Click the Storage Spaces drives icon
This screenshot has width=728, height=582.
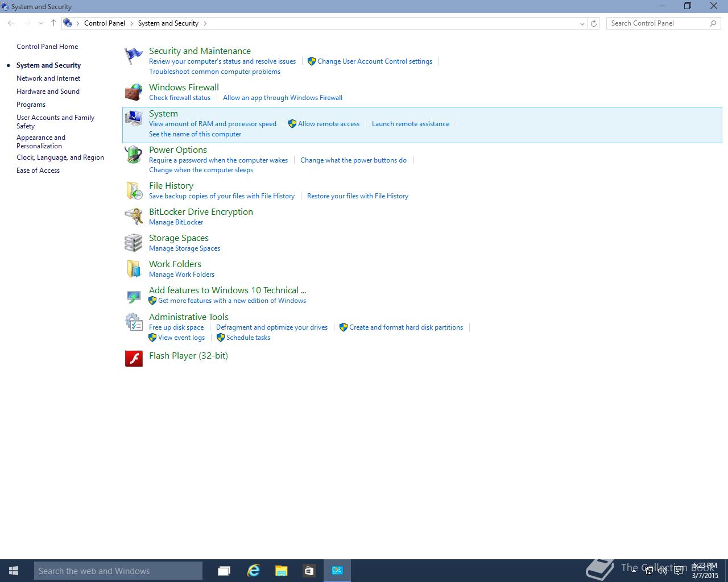coord(134,243)
